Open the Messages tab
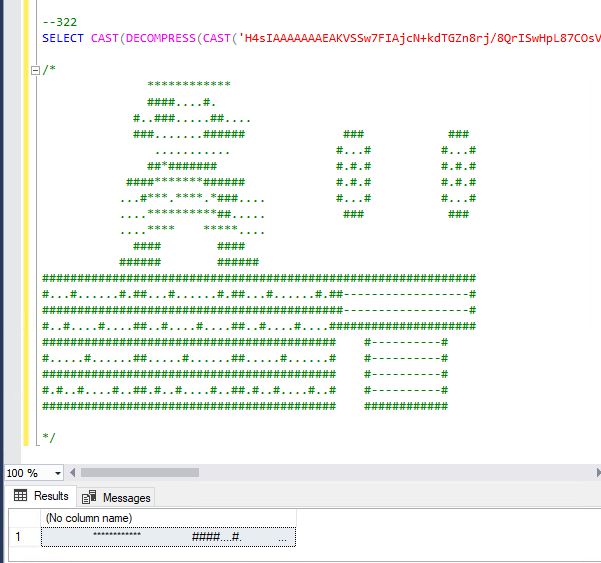The image size is (601, 563). point(116,497)
